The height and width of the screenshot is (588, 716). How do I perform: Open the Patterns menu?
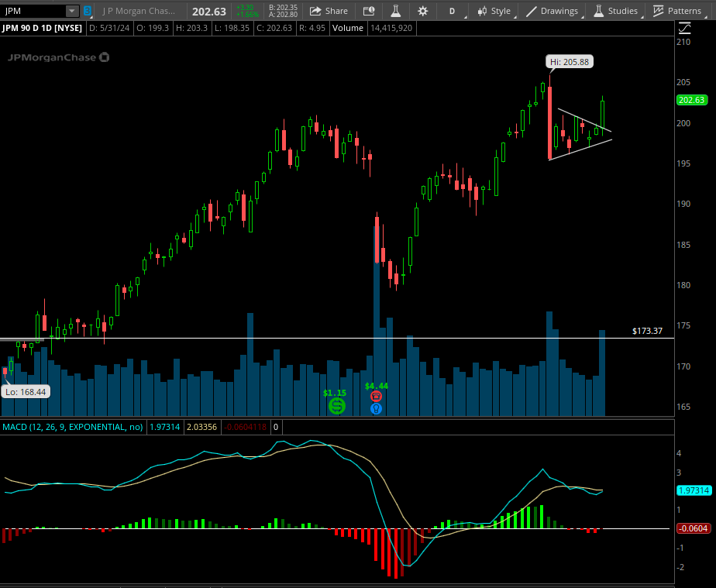[677, 11]
